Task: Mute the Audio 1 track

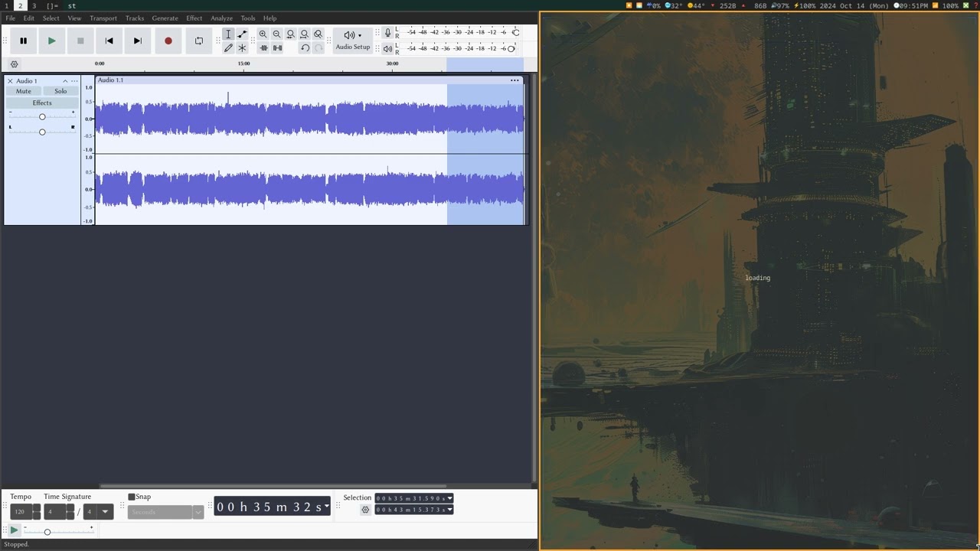Action: tap(24, 91)
